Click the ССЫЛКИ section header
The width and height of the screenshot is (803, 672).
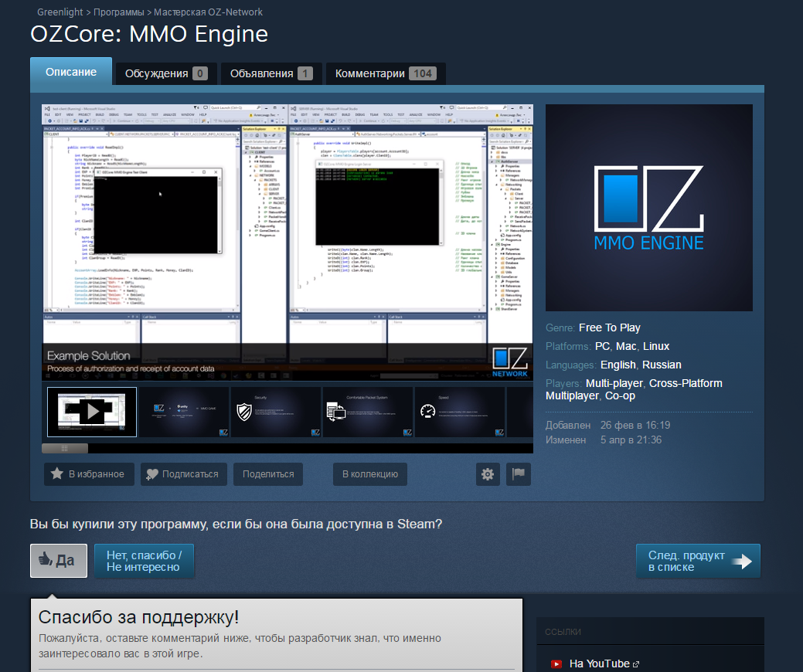coord(563,632)
